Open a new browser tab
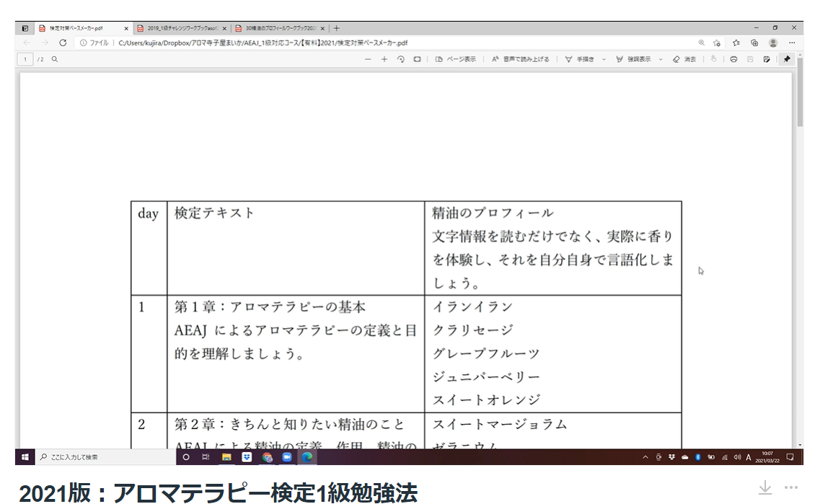This screenshot has width=815, height=504. pos(336,28)
